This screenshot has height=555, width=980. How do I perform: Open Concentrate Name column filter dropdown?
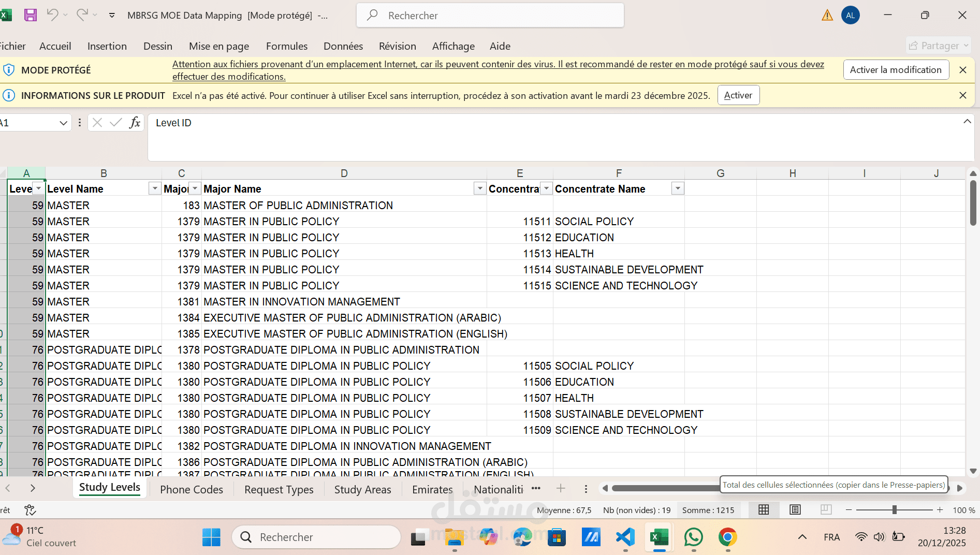678,188
